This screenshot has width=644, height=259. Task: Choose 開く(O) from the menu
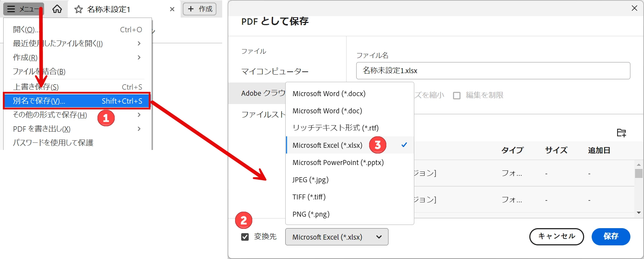point(77,30)
